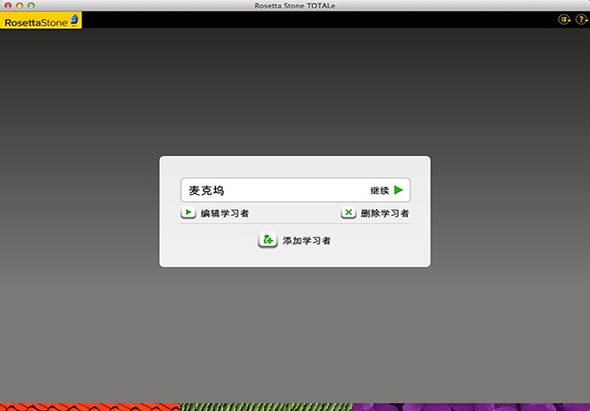Click the green add learner person icon
This screenshot has height=411, width=590.
point(268,240)
